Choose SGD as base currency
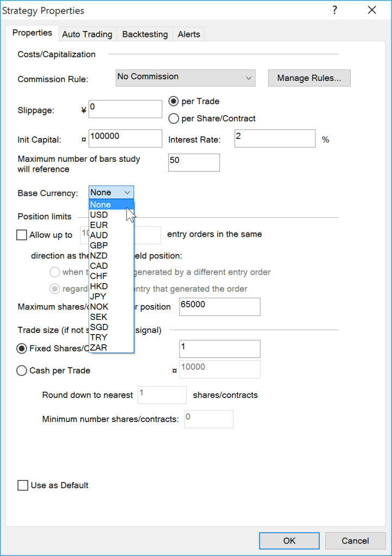392x556 pixels. (x=111, y=327)
